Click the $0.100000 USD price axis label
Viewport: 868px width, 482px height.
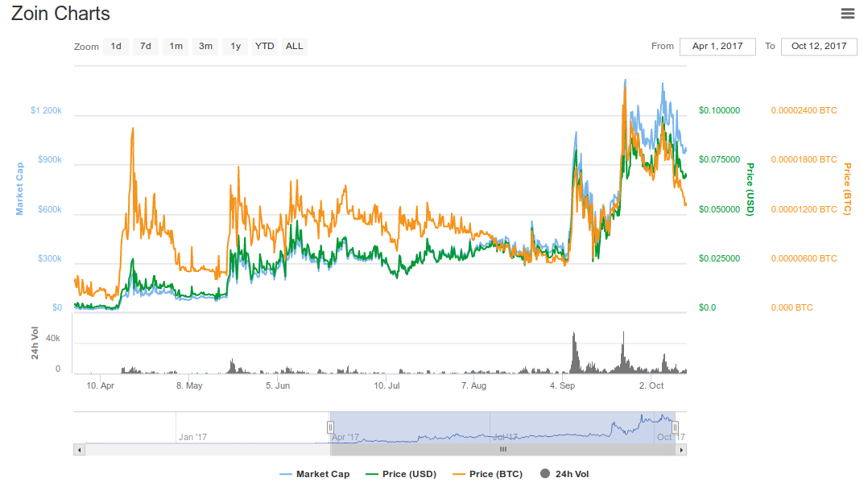pyautogui.click(x=719, y=111)
